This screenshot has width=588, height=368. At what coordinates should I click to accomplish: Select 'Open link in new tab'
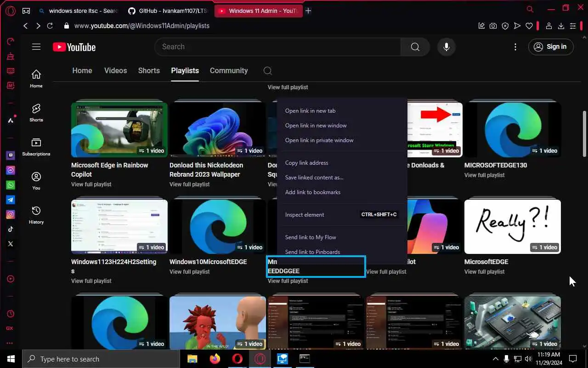[x=342, y=111]
